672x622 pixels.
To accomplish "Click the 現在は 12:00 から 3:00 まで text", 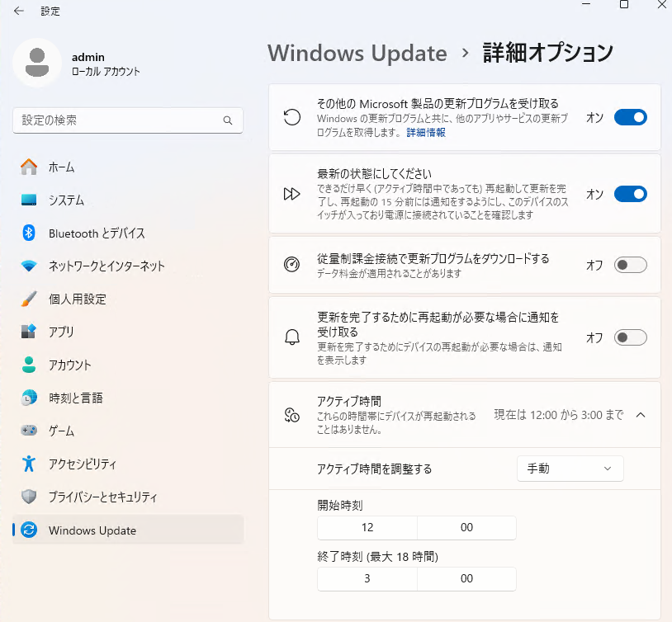I will (x=559, y=415).
